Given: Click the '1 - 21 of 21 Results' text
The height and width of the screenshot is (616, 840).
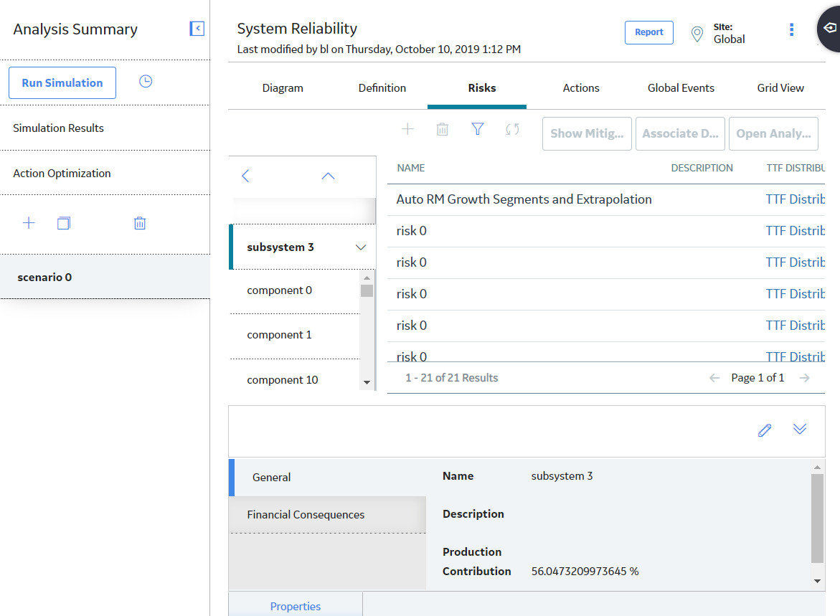Looking at the screenshot, I should click(x=452, y=378).
